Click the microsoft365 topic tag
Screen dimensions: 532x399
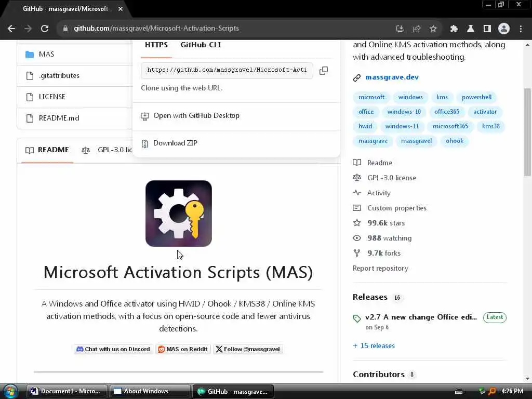point(450,127)
